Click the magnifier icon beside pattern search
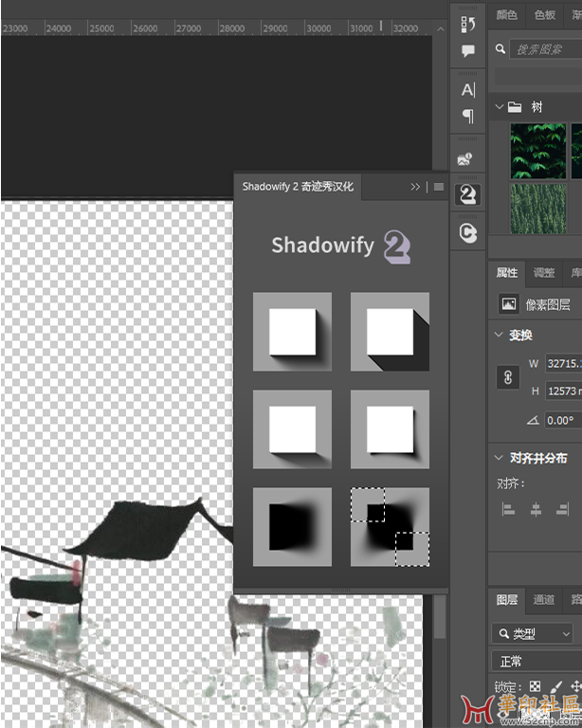582x728 pixels. click(x=500, y=48)
